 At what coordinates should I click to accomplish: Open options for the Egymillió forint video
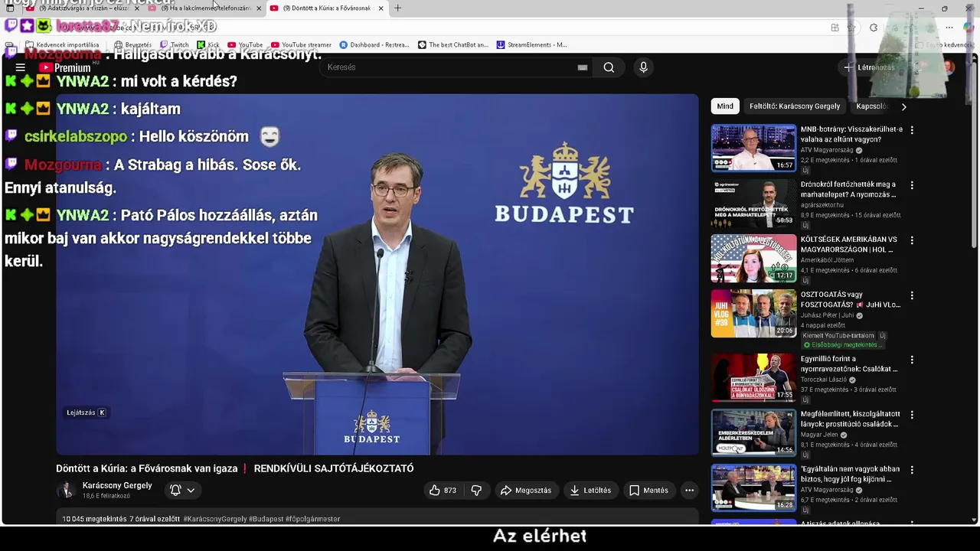click(x=911, y=360)
